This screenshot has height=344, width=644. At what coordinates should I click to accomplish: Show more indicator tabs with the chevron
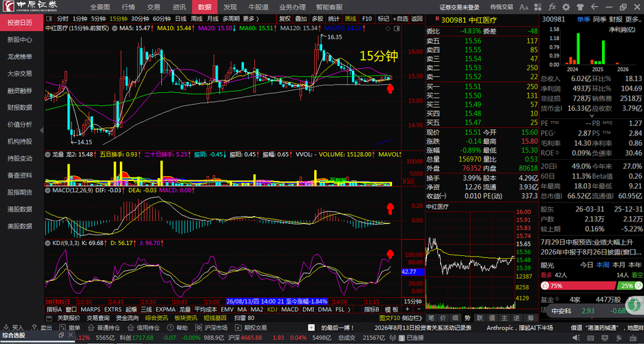click(349, 309)
